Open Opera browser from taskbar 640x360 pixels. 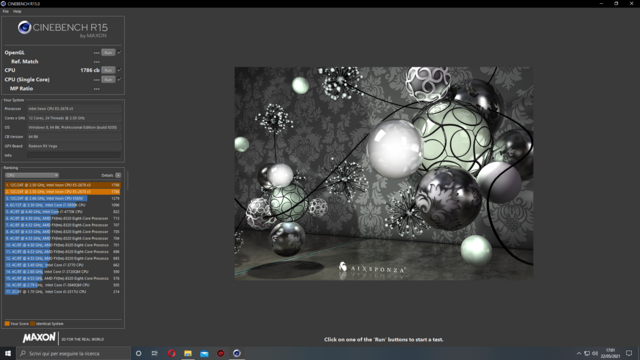171,353
